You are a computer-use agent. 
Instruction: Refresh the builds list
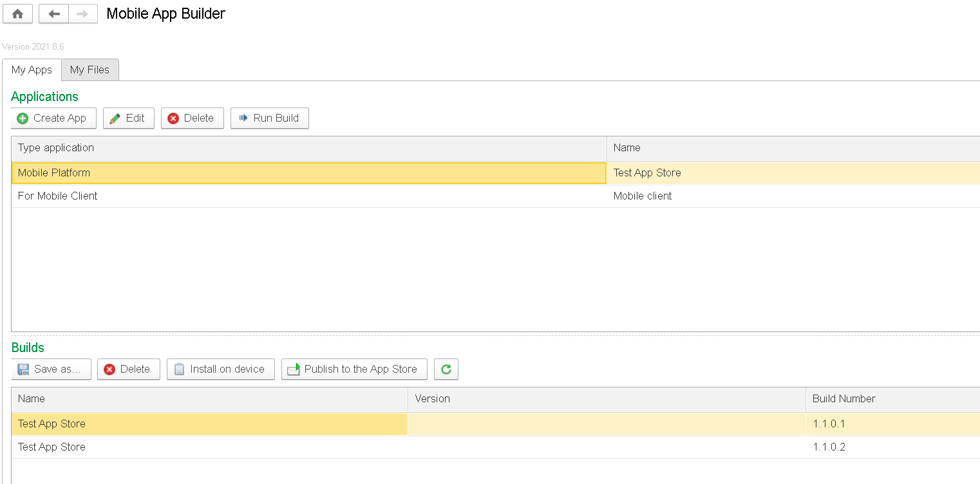pos(446,369)
